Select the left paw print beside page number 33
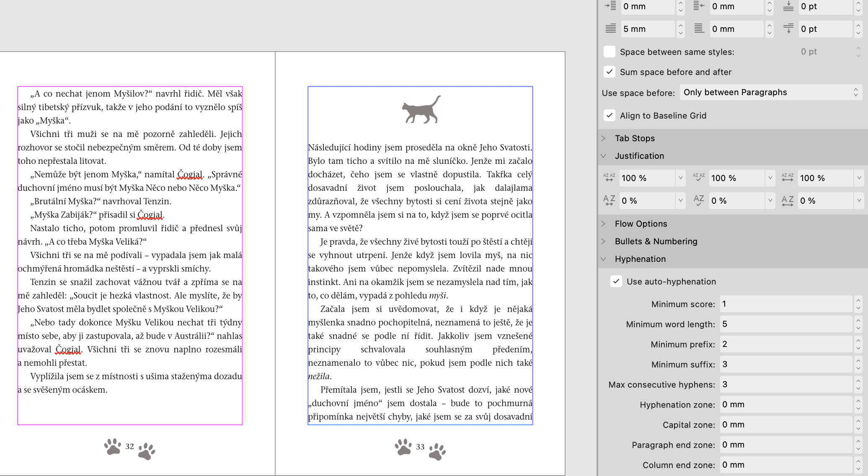This screenshot has height=476, width=868. (x=403, y=447)
